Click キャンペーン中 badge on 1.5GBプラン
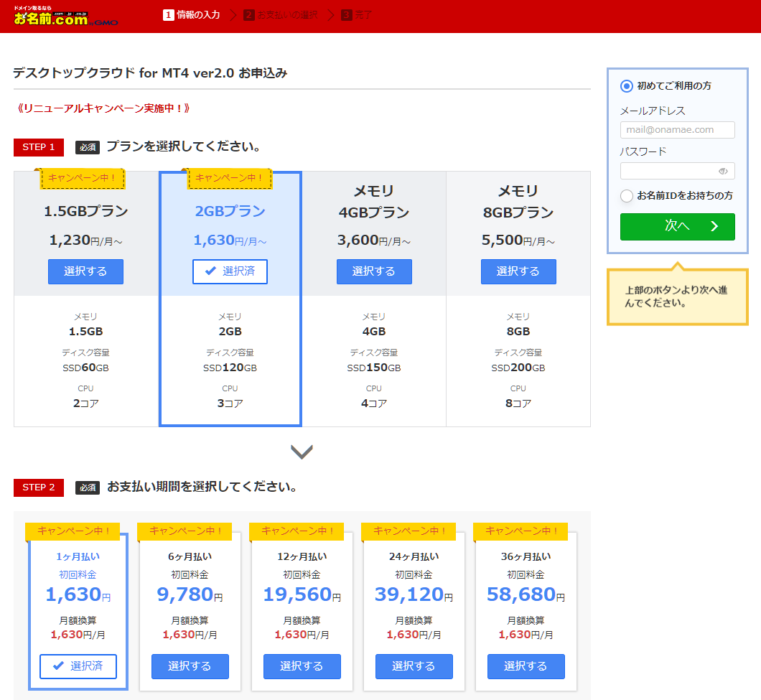Image resolution: width=761 pixels, height=700 pixels. click(x=82, y=178)
